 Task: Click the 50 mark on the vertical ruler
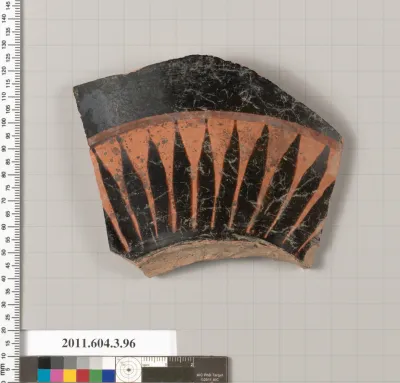click(x=4, y=252)
